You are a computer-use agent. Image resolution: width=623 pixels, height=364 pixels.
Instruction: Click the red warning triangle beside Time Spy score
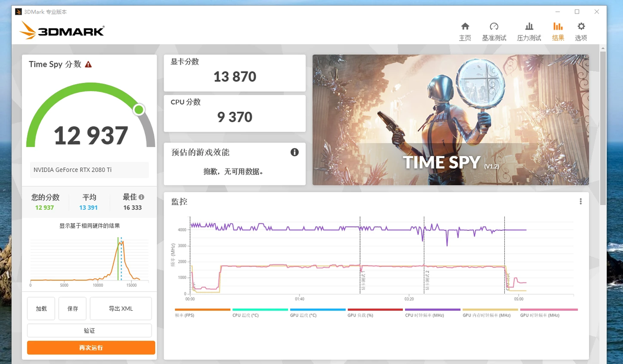pos(88,64)
